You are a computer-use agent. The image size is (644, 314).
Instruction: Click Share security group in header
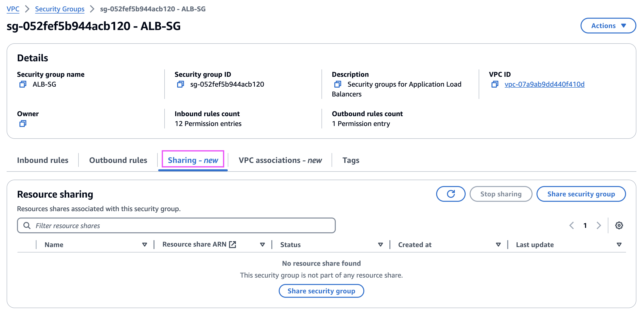(x=581, y=194)
